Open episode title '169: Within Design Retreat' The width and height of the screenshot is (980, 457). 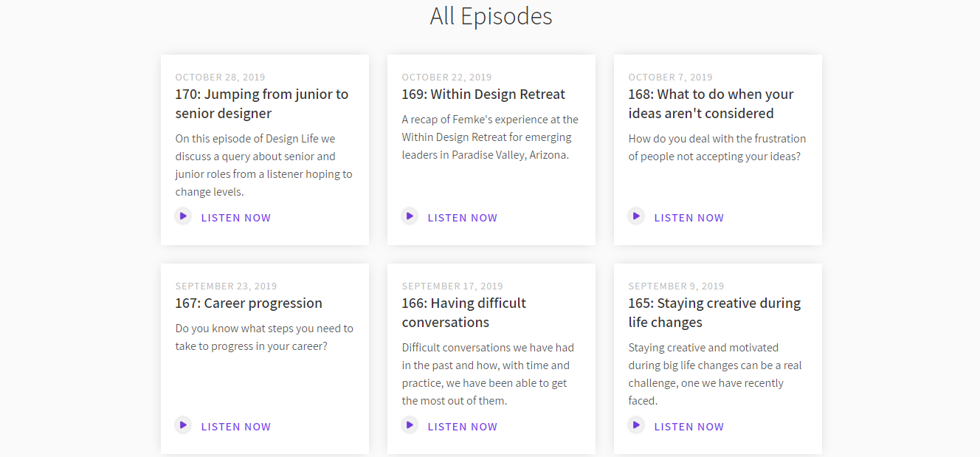click(483, 95)
